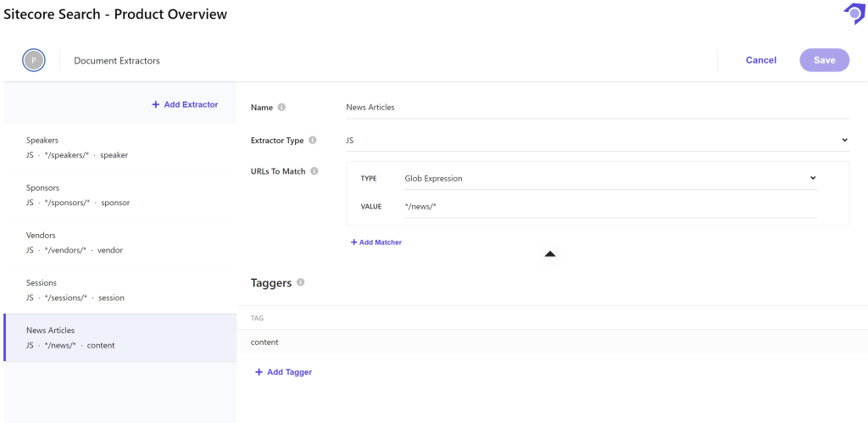Click the Document Extractors heading
Viewport: 868px width, 423px height.
point(117,61)
